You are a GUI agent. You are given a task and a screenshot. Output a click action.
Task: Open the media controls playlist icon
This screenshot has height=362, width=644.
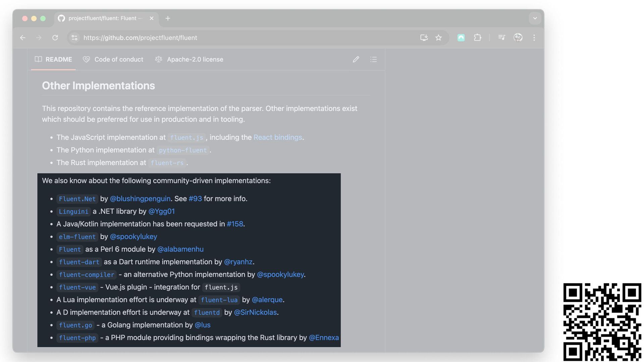point(501,38)
